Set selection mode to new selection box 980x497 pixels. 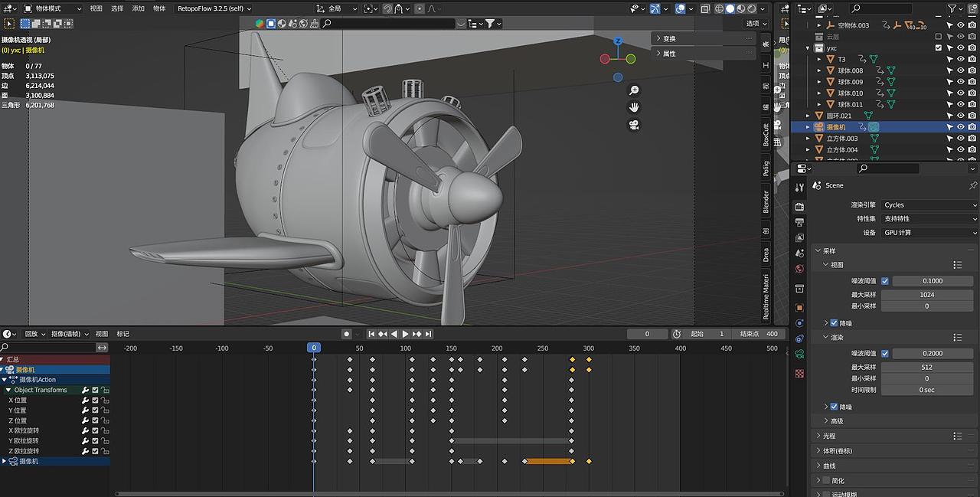click(25, 24)
